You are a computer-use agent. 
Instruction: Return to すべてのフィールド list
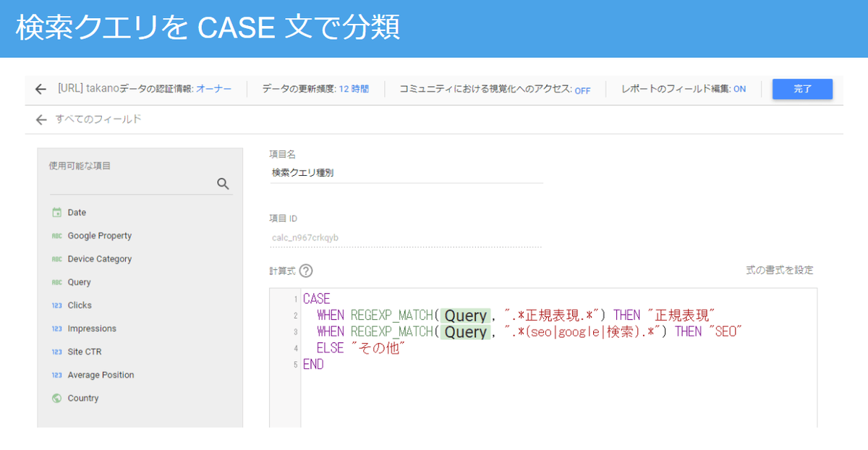[98, 119]
